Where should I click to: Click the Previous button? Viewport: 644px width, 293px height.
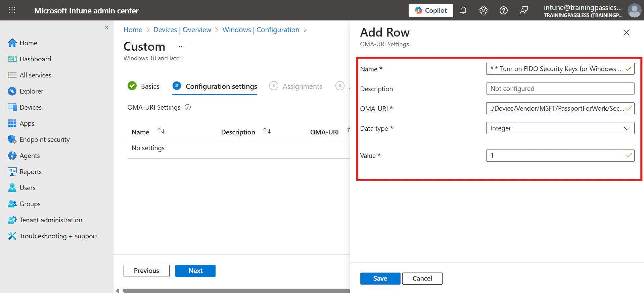point(146,271)
